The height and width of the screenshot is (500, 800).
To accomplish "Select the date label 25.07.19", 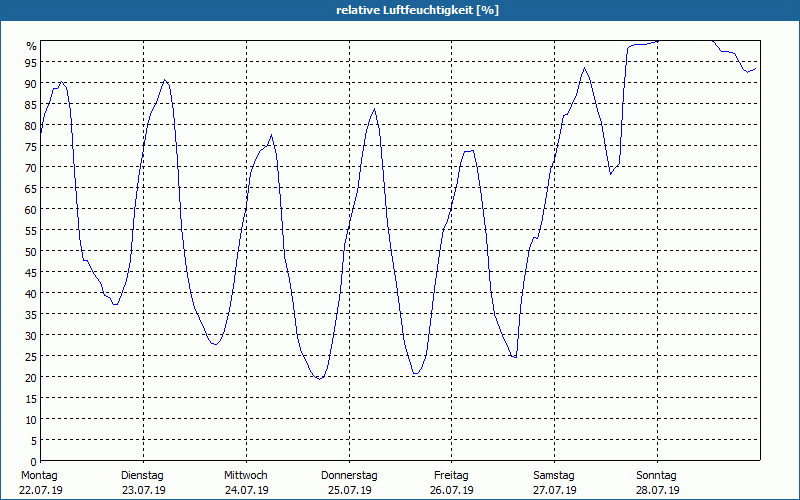I will (349, 490).
